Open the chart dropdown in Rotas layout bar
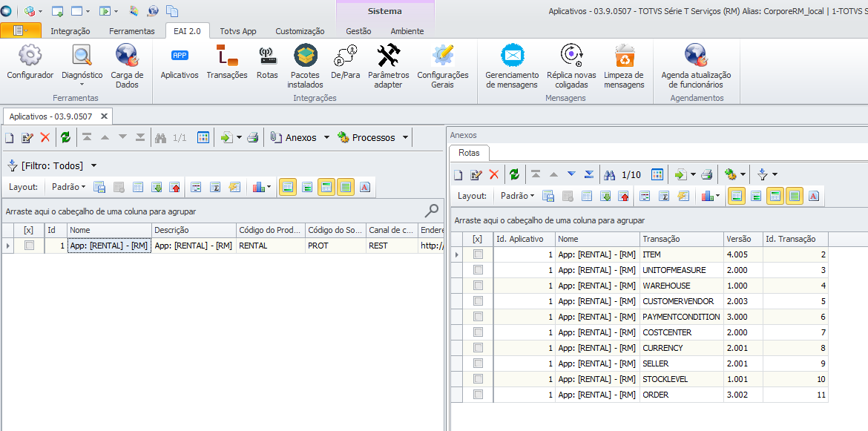 (x=711, y=196)
